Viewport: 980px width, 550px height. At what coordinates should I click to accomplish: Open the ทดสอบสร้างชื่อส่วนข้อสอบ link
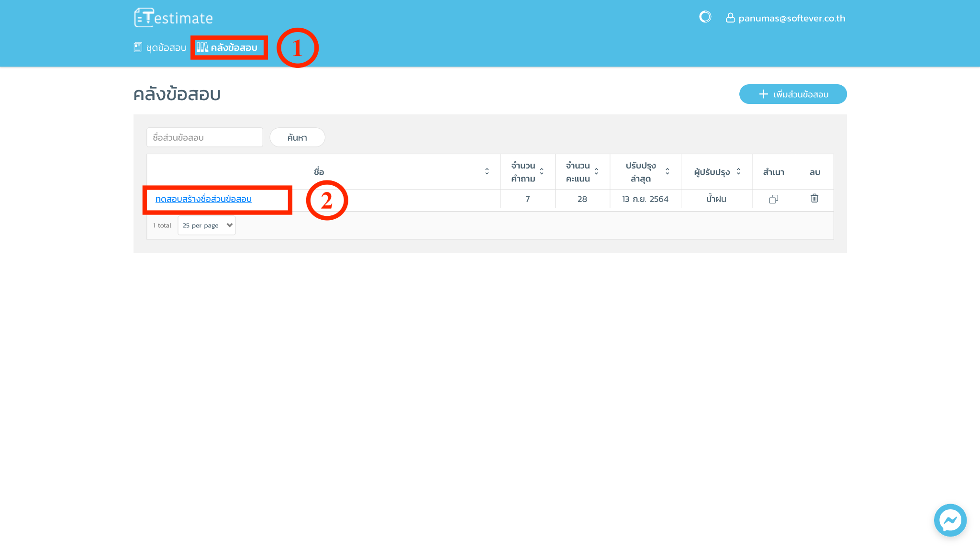pyautogui.click(x=203, y=199)
